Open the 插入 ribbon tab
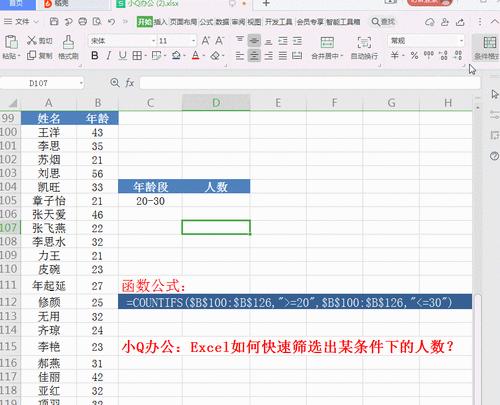Screen dimensions: 500x405 tap(160, 22)
